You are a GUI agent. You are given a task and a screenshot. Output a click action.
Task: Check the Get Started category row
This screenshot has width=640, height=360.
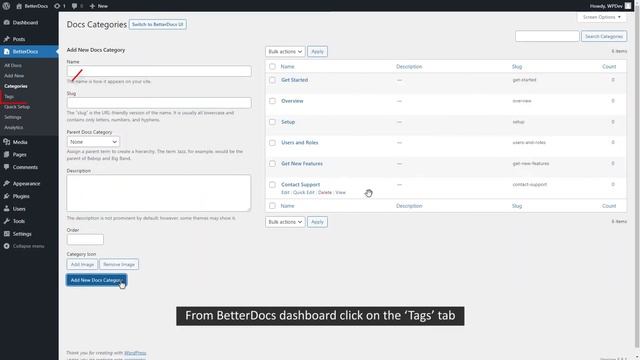point(272,80)
